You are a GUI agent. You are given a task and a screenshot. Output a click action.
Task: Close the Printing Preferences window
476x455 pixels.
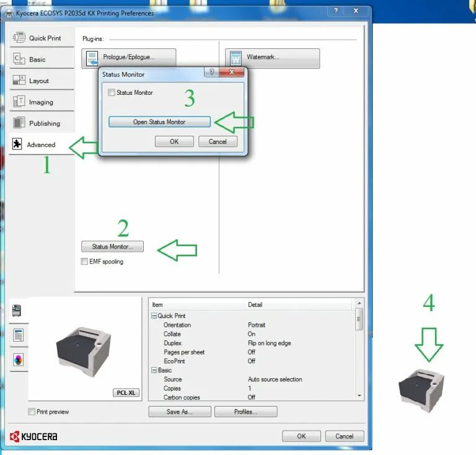click(356, 11)
